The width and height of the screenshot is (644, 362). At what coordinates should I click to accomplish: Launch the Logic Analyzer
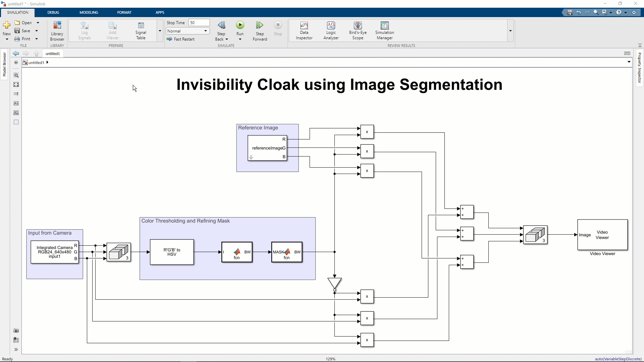(x=331, y=31)
